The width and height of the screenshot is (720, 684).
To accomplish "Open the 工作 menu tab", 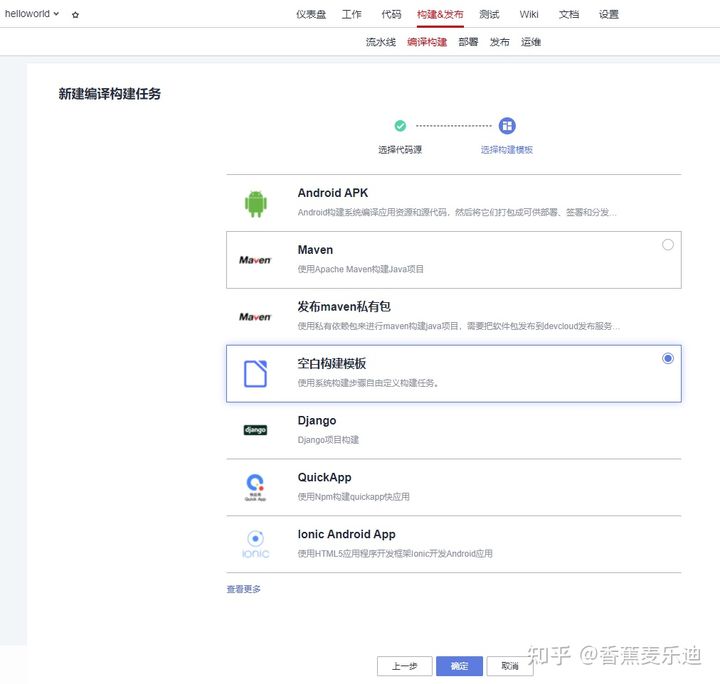I will pos(352,15).
